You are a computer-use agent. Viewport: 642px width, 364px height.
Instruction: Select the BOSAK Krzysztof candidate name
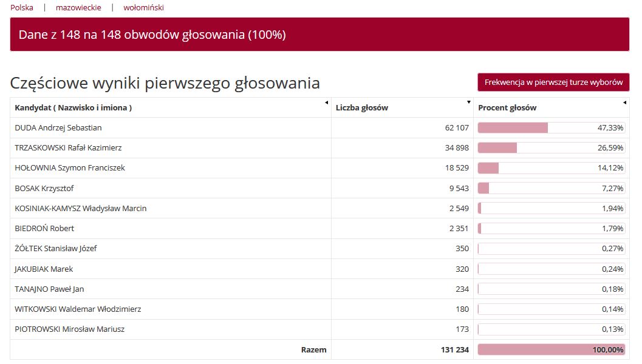[44, 188]
